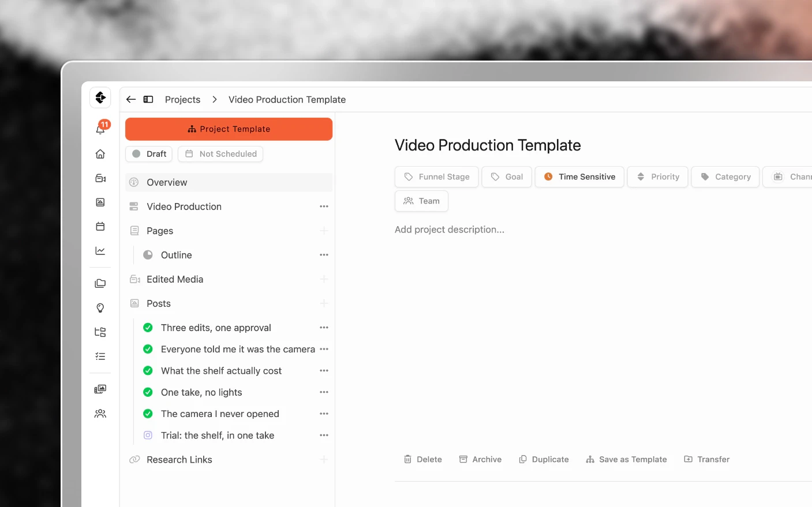Open Outline page more options

click(x=324, y=255)
